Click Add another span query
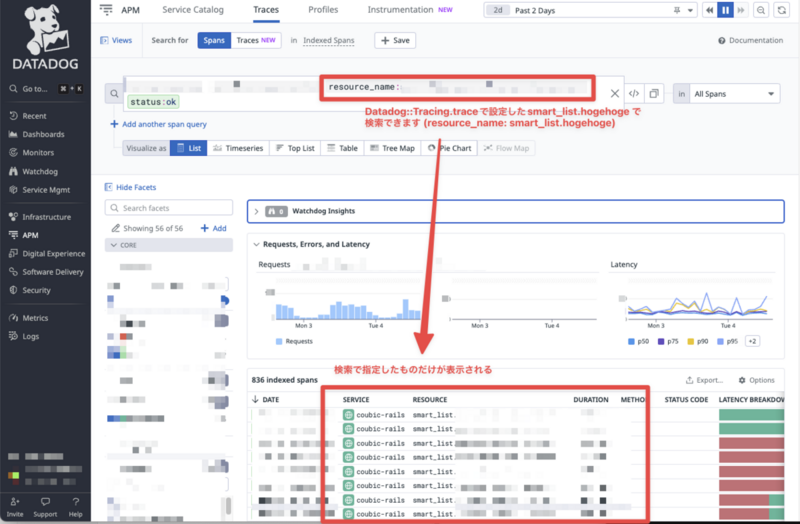Screen dimensions: 800x524 coord(158,124)
